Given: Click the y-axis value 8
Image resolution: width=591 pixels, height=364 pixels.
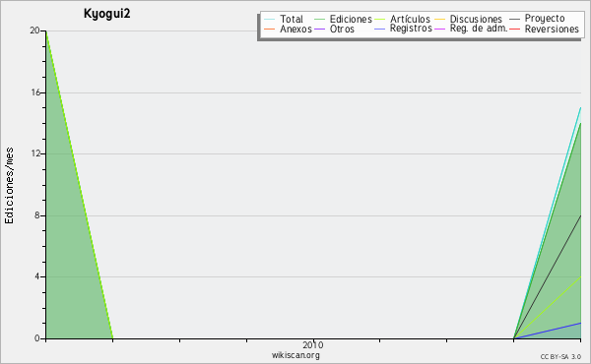Looking at the screenshot, I should click(x=37, y=215).
